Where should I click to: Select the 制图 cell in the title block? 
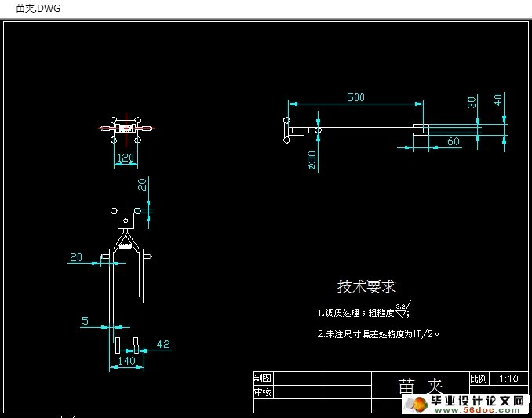click(x=262, y=378)
